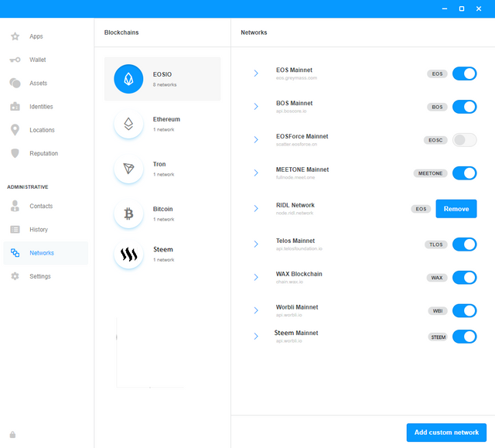Click the History list icon
Screen dimensions: 495x448
[15, 230]
